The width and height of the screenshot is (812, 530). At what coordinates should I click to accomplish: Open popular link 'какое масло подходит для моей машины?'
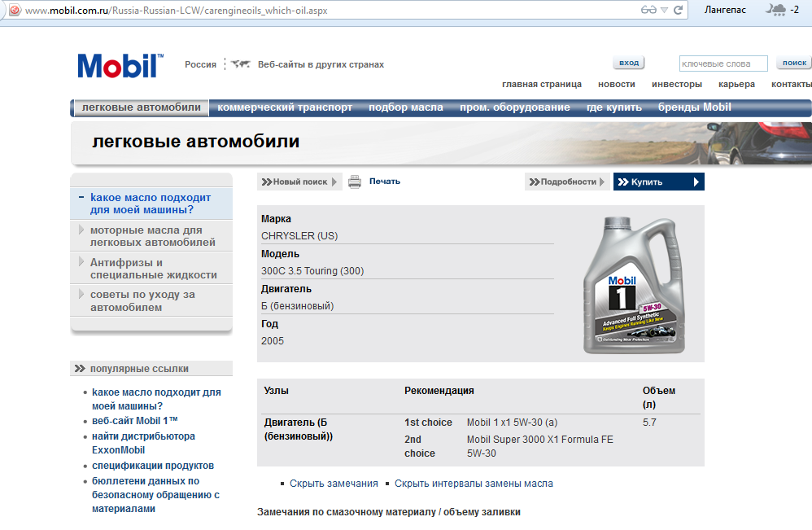(156, 399)
